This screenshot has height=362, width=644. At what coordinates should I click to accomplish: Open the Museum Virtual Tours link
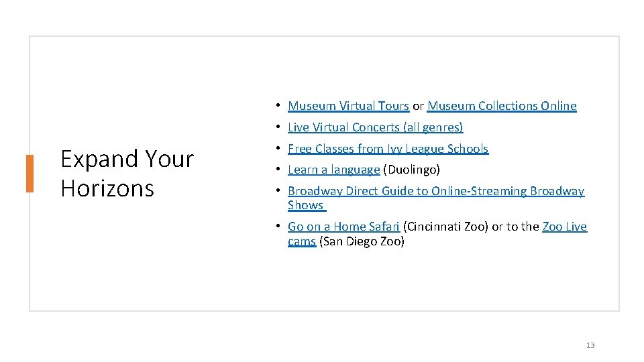[348, 106]
